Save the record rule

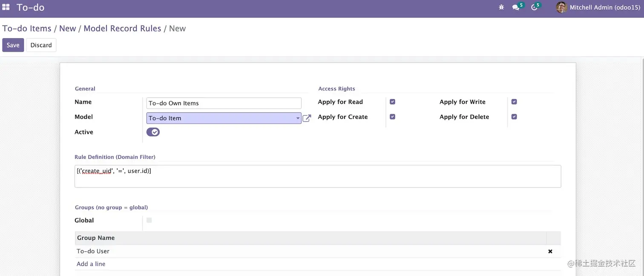(x=13, y=45)
